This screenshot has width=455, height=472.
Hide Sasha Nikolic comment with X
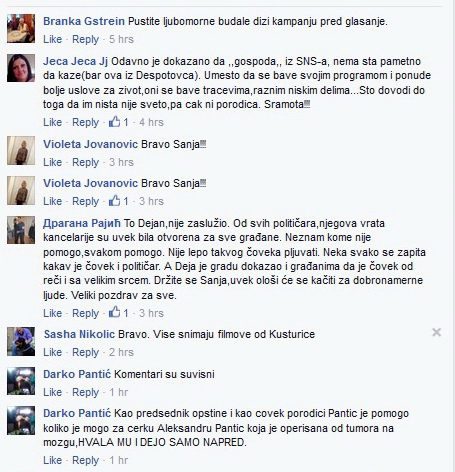click(x=436, y=332)
